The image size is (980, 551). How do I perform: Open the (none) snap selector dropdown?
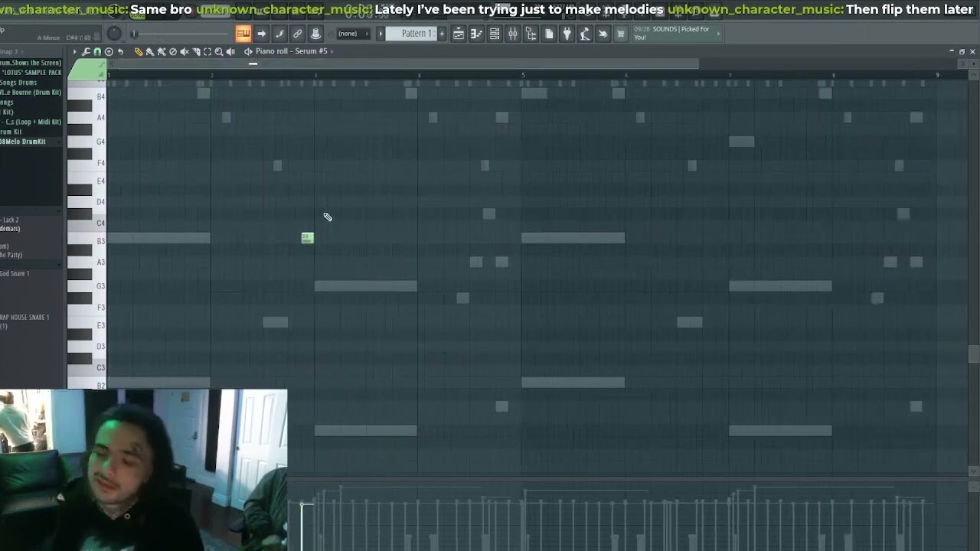point(352,34)
